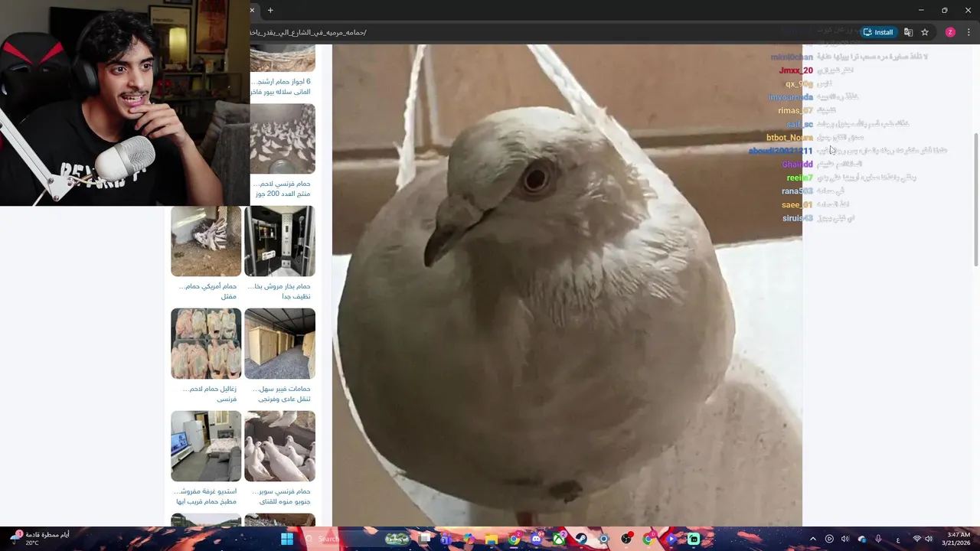The image size is (980, 551).
Task: Click the page's vertical scrollbar
Action: click(975, 199)
